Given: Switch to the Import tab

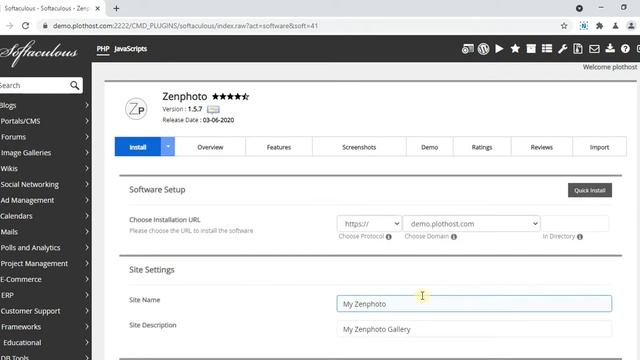Looking at the screenshot, I should pos(599,147).
